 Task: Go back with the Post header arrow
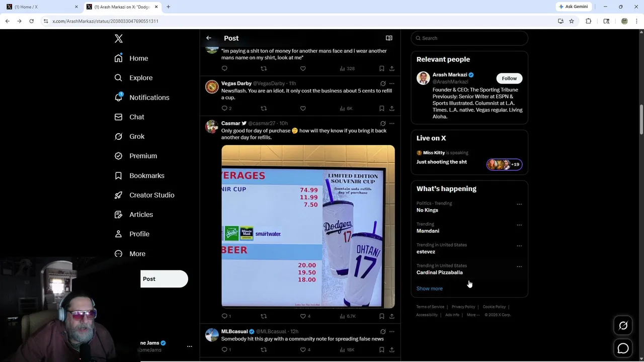point(209,38)
